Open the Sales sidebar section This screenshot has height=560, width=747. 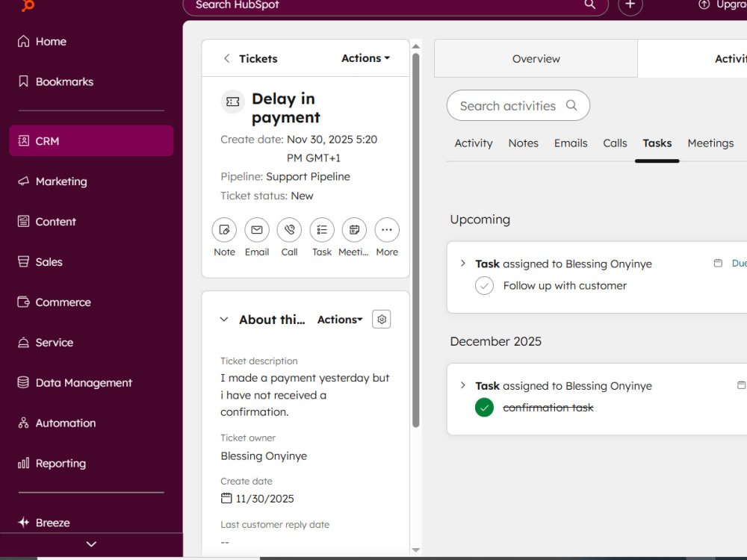(x=40, y=262)
